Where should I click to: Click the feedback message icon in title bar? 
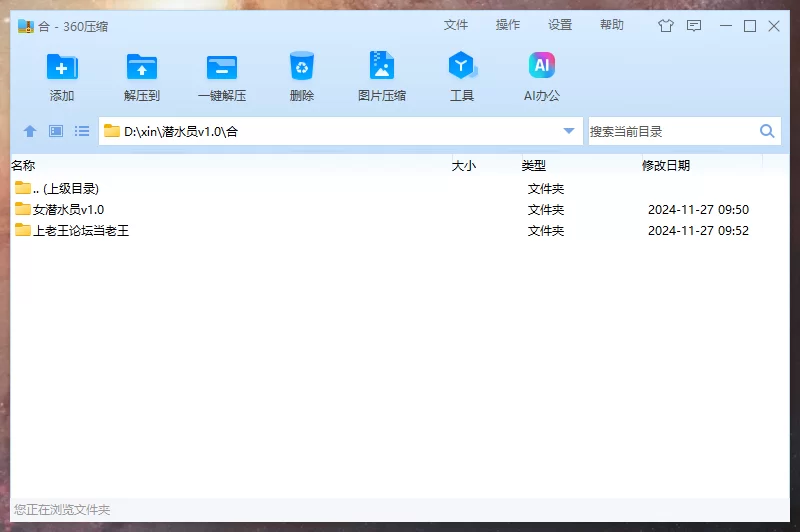[x=694, y=26]
